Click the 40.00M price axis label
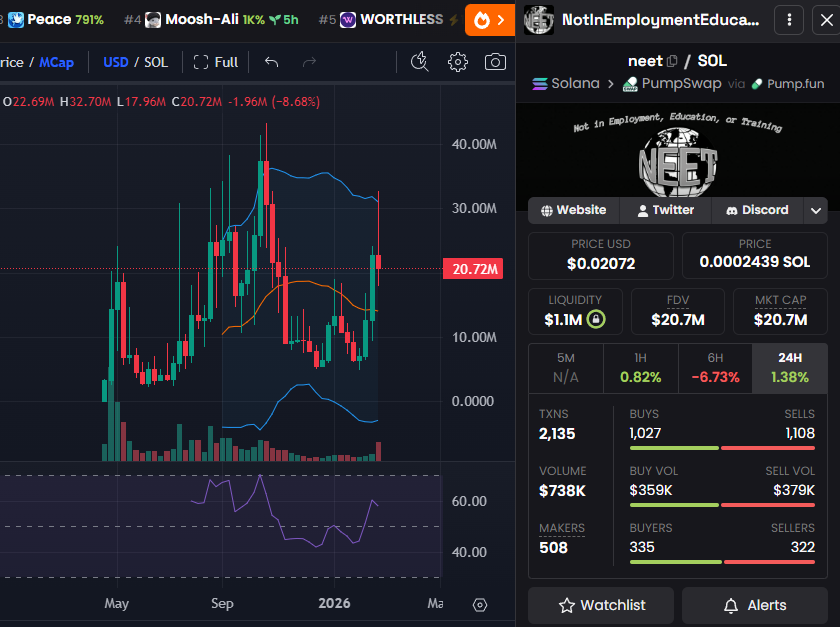Screen dimensions: 840x627 pos(474,145)
